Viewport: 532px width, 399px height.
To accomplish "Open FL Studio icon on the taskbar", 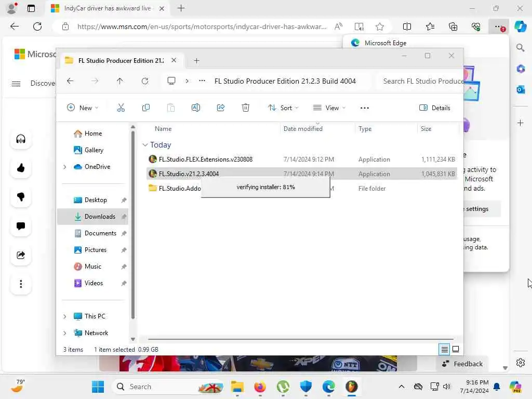I will point(352,387).
